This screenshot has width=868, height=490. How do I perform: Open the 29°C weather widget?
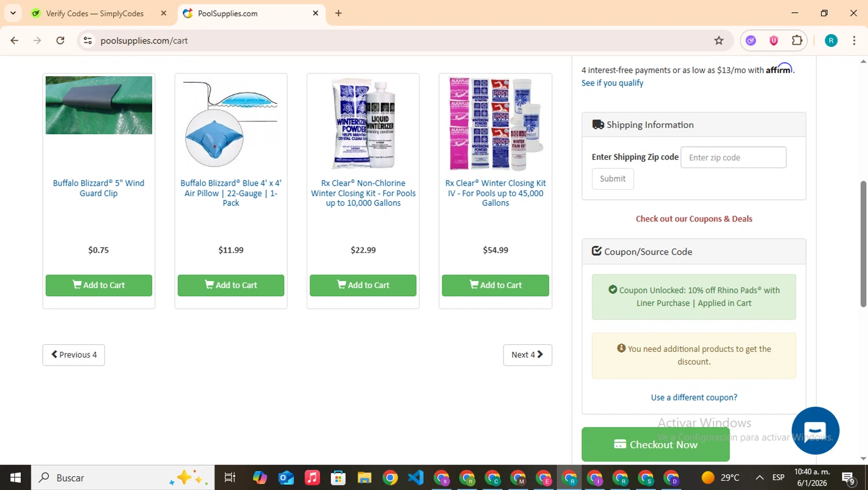click(x=720, y=478)
